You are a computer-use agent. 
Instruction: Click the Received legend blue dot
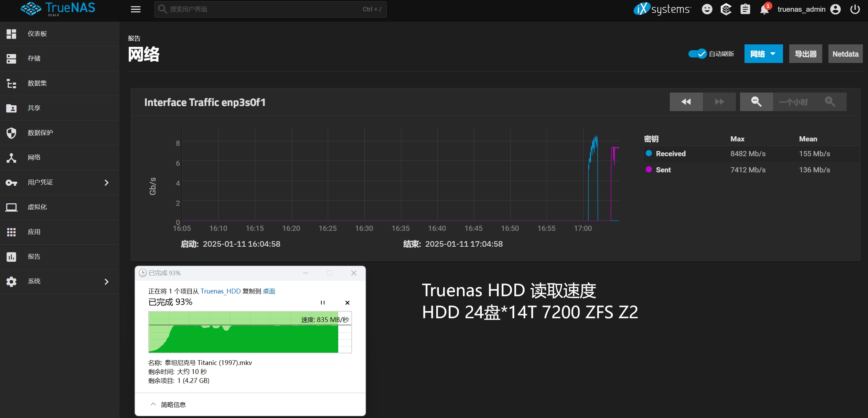click(649, 153)
